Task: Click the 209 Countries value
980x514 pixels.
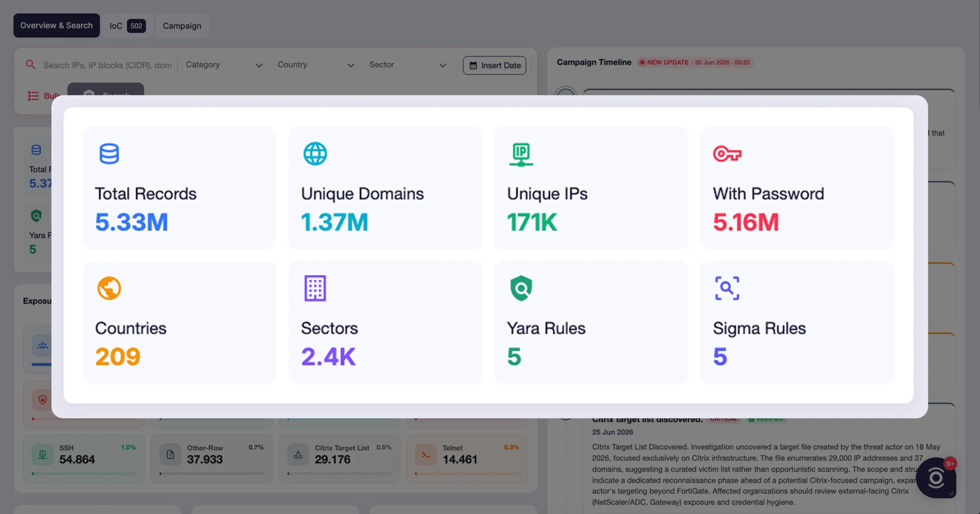Action: click(118, 356)
